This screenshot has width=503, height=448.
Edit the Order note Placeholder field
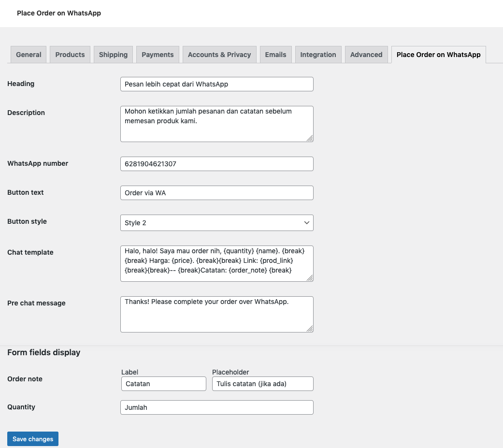click(262, 384)
